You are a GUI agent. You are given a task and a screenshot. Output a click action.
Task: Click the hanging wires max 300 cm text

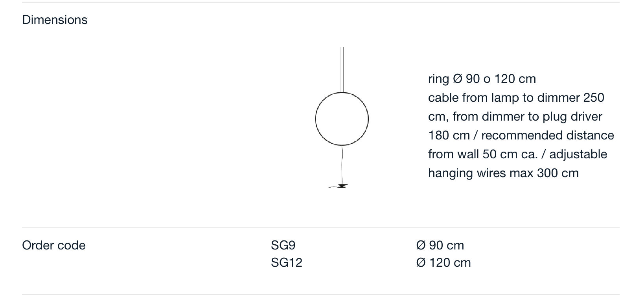click(x=503, y=173)
